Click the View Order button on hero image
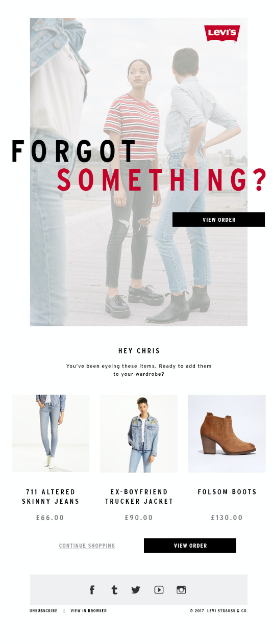The image size is (273, 644). [x=218, y=220]
